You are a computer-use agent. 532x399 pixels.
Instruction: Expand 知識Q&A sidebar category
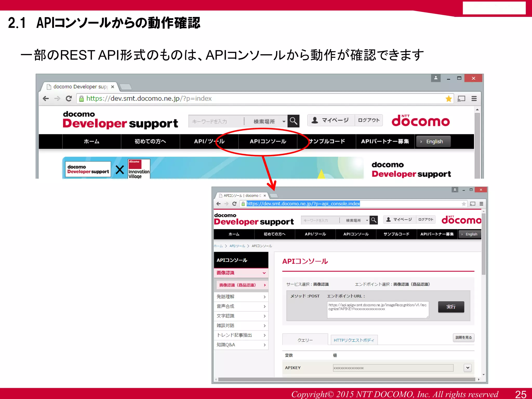pyautogui.click(x=241, y=345)
